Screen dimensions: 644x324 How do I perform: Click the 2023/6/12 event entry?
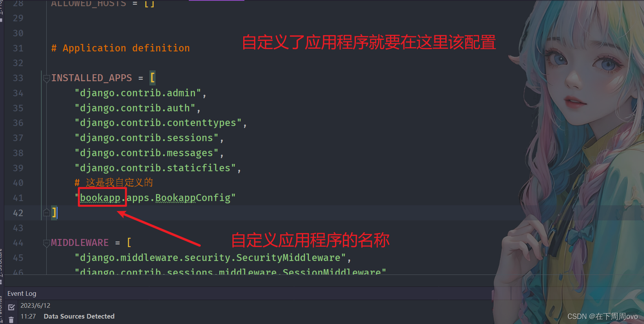[35, 305]
